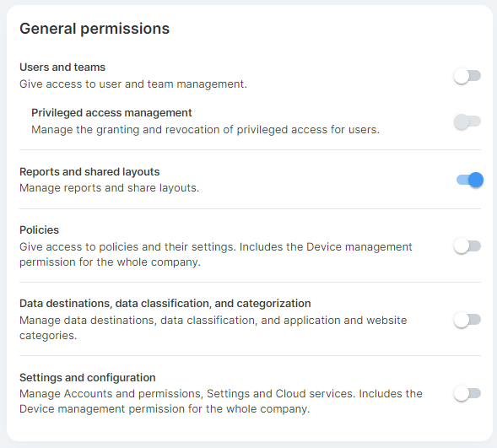Click the 'Give access to policies' description text
Image resolution: width=497 pixels, height=448 pixels.
(x=216, y=255)
